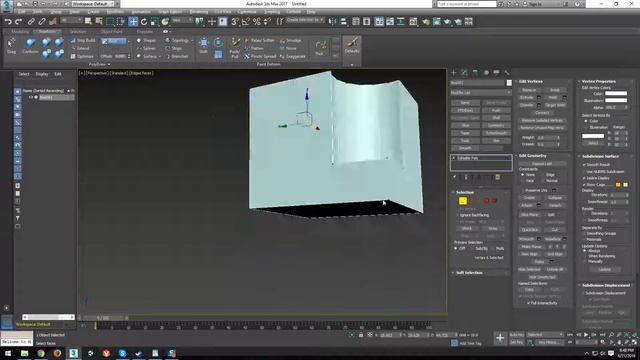Open the Display command panel tab

click(x=496, y=73)
